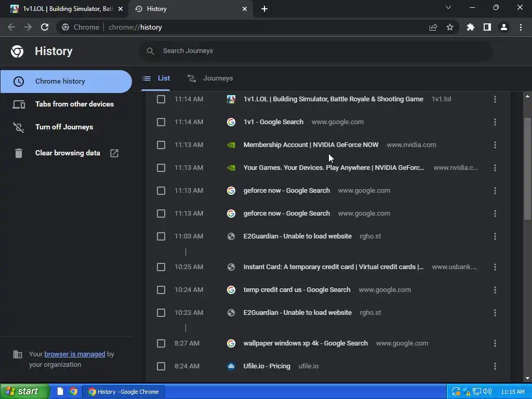Screen dimensions: 532x399
Task: Bookmark this tab with the star icon
Action: click(450, 27)
